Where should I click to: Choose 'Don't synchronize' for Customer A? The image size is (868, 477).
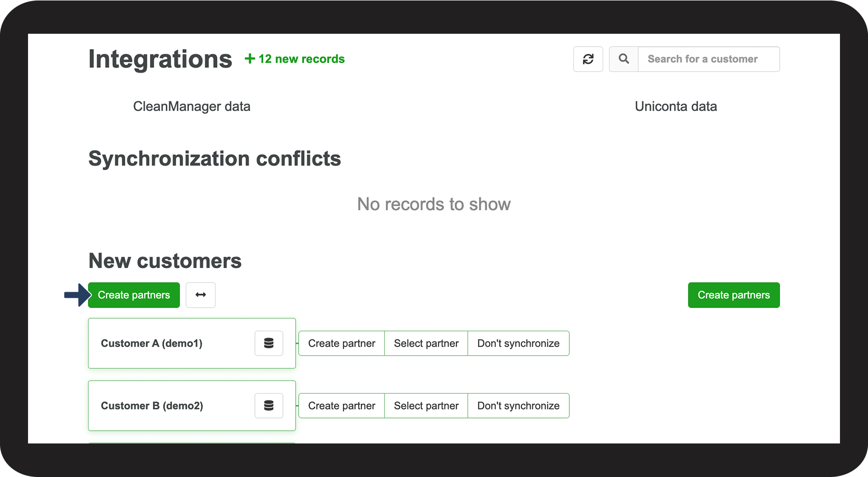pos(518,343)
